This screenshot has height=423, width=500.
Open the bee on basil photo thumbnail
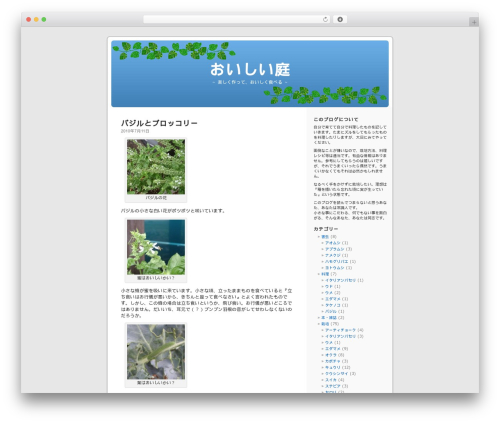pyautogui.click(x=156, y=247)
